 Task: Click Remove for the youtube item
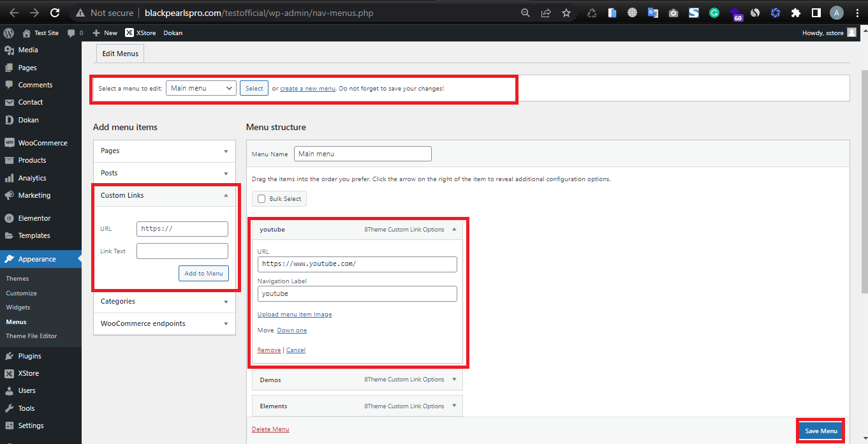(268, 350)
